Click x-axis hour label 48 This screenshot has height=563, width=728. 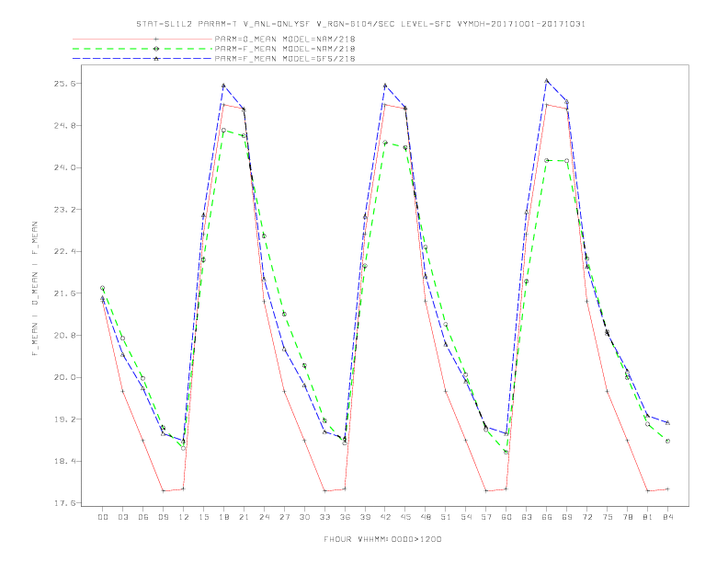[426, 517]
